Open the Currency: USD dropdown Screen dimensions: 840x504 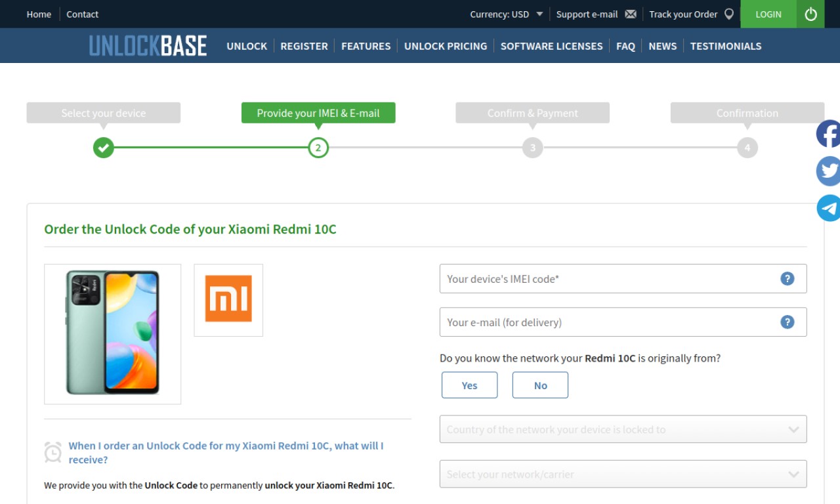click(507, 14)
